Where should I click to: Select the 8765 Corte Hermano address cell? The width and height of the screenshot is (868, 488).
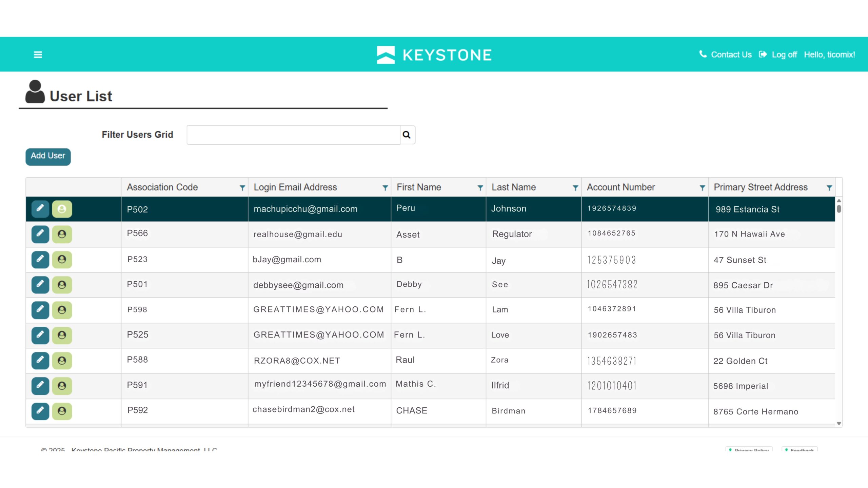[772, 411]
